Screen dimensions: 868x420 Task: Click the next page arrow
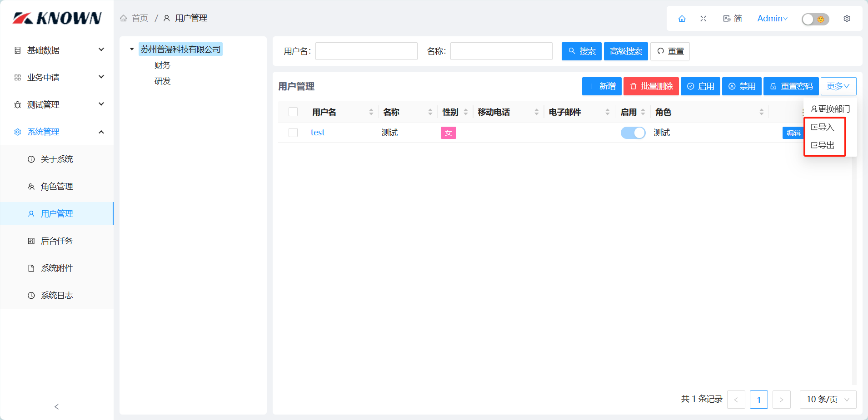click(782, 400)
